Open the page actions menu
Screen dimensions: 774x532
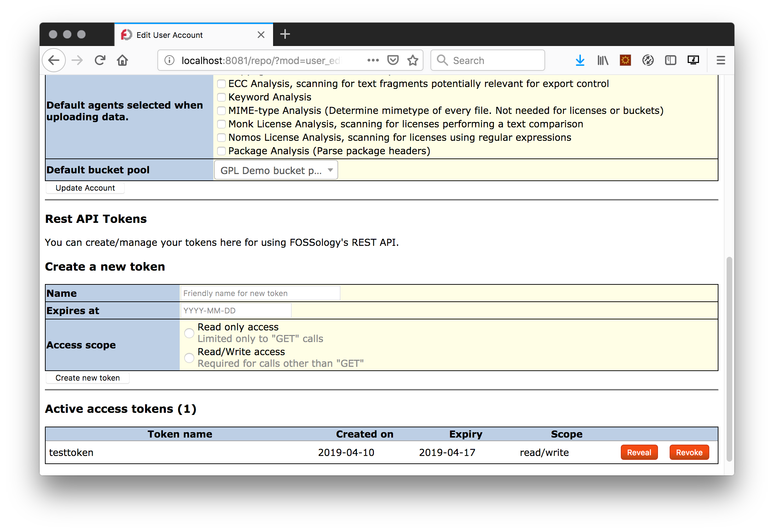point(373,60)
